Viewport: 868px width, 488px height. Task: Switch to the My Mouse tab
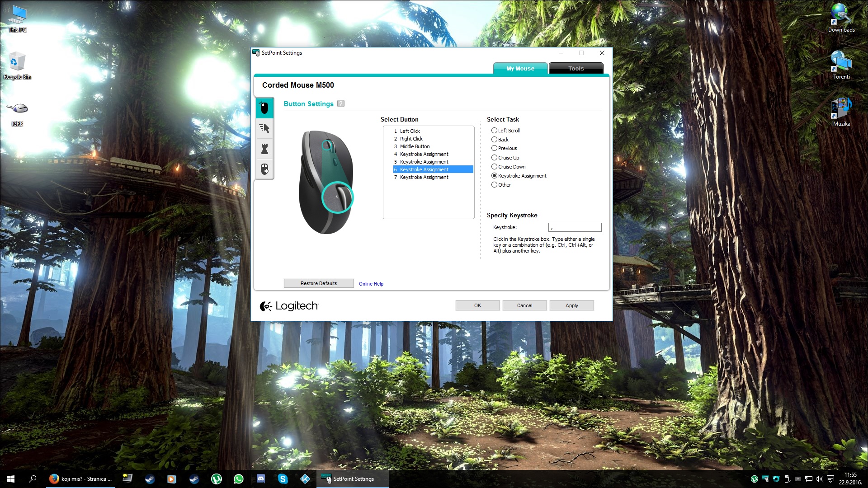[520, 69]
